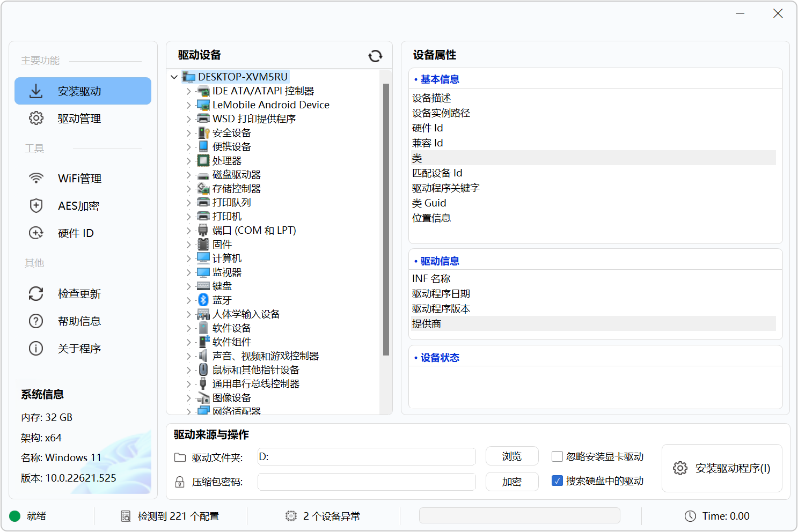Open 关于程序 in the sidebar
798x532 pixels.
click(83, 349)
